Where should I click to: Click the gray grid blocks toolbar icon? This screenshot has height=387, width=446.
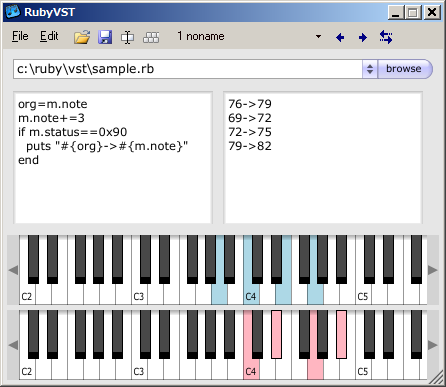(x=151, y=37)
